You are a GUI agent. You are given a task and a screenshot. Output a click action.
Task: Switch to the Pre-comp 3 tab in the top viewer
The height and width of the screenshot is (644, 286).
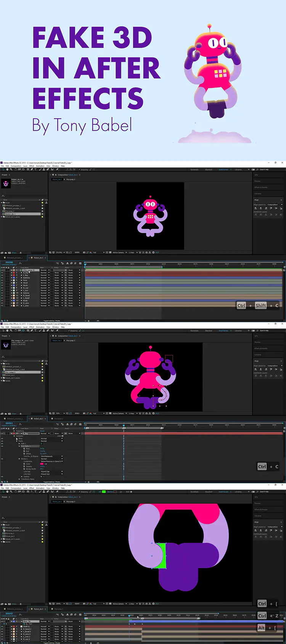tap(71, 179)
